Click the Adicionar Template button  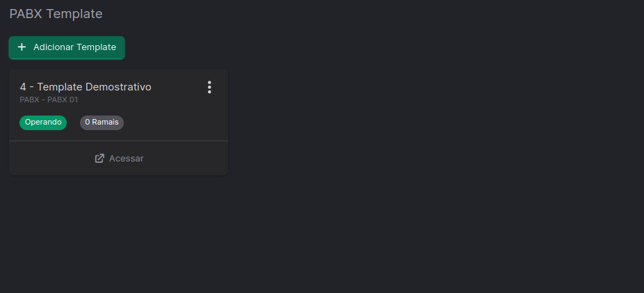tap(67, 47)
